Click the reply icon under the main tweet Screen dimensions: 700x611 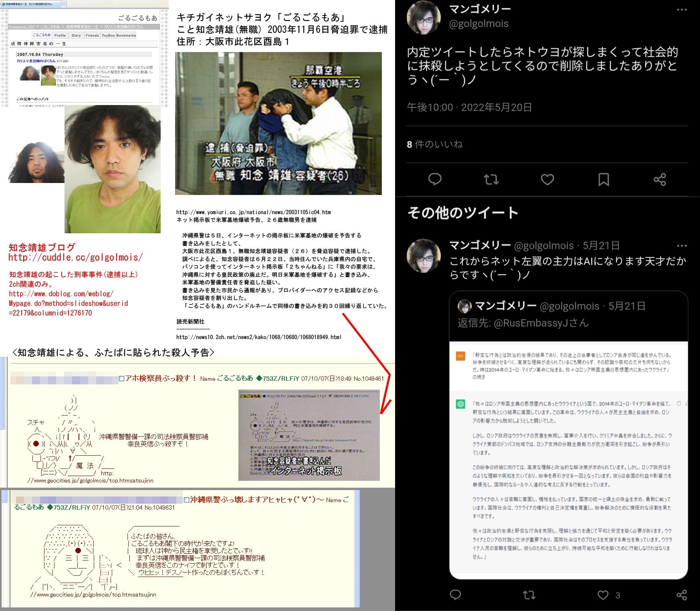[x=435, y=179]
